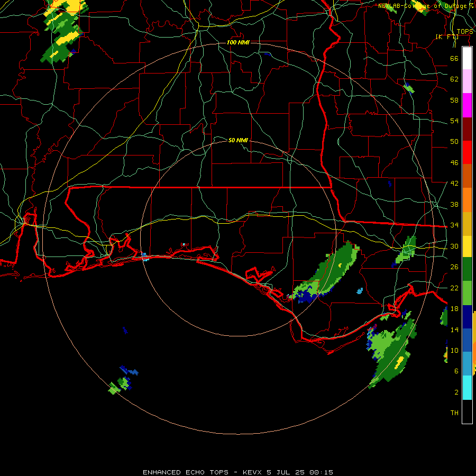Click the 66 value on the legend scale
This screenshot has height=476, width=476.
click(454, 58)
